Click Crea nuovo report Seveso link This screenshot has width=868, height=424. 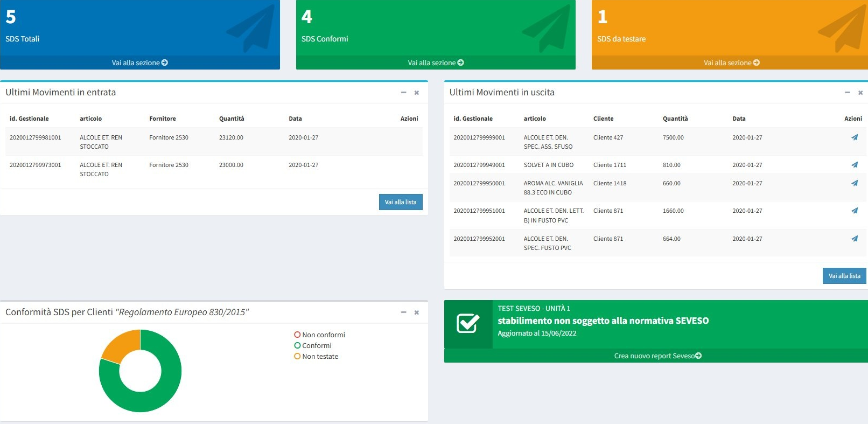657,356
